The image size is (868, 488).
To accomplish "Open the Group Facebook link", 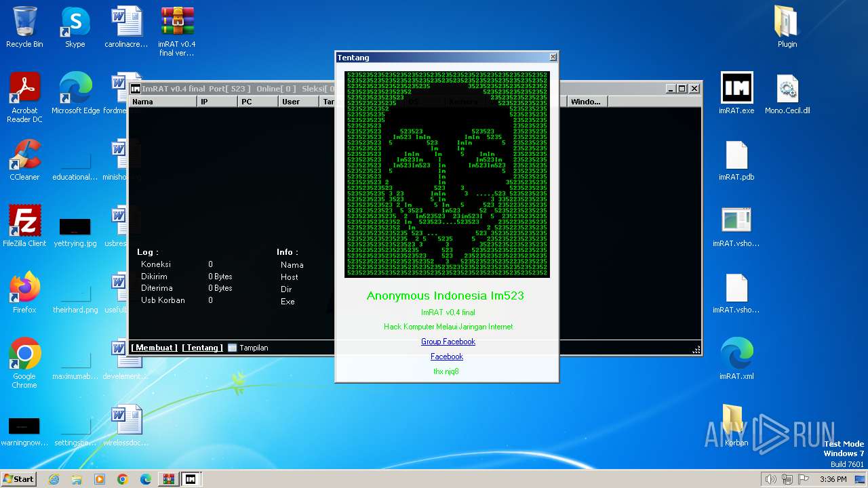I will click(448, 342).
